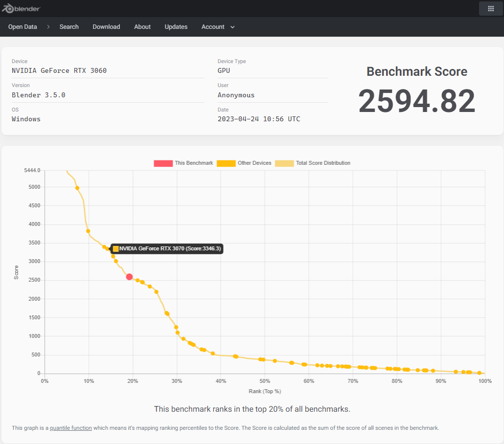Click the rightmost data point near 100%
Image resolution: width=504 pixels, height=444 pixels.
click(479, 373)
